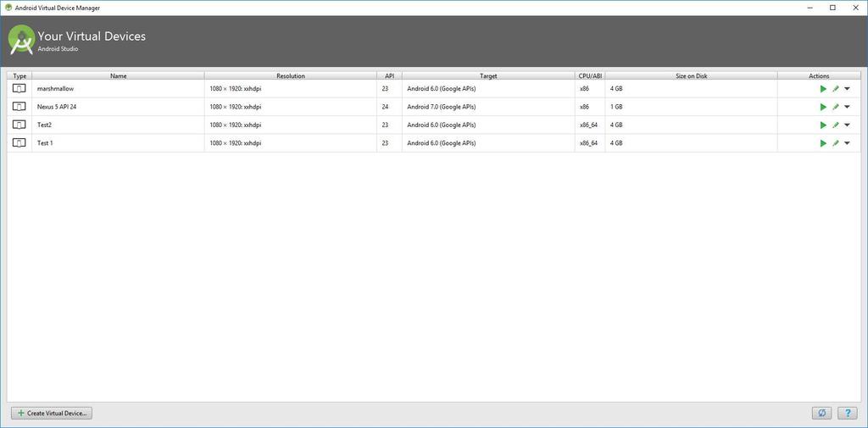Click the pencil icon for Test 1
Viewport: 868px width, 428px height.
(x=835, y=143)
